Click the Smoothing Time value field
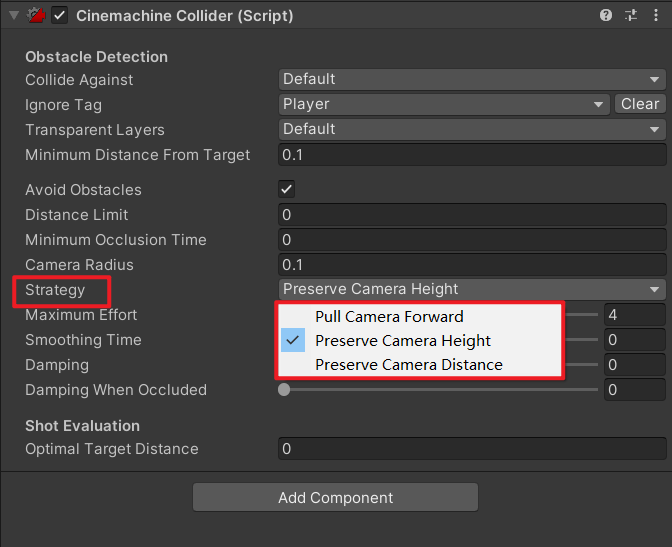Image resolution: width=672 pixels, height=547 pixels. pos(635,340)
